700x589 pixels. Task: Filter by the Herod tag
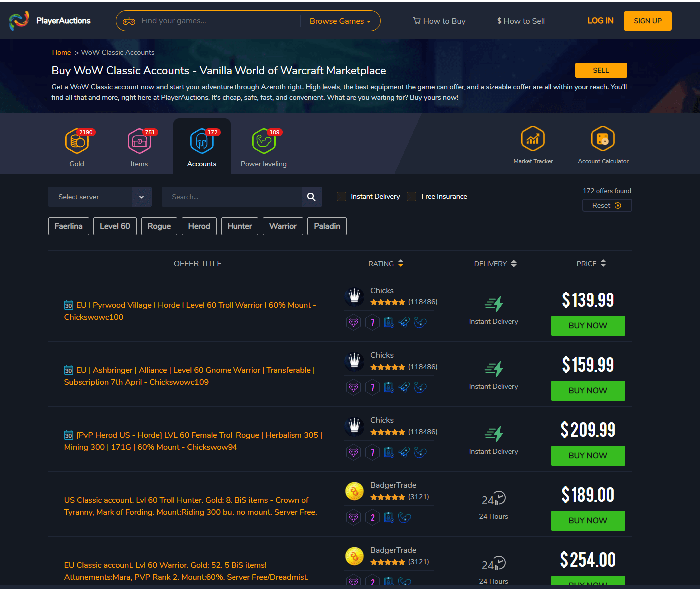click(x=199, y=226)
